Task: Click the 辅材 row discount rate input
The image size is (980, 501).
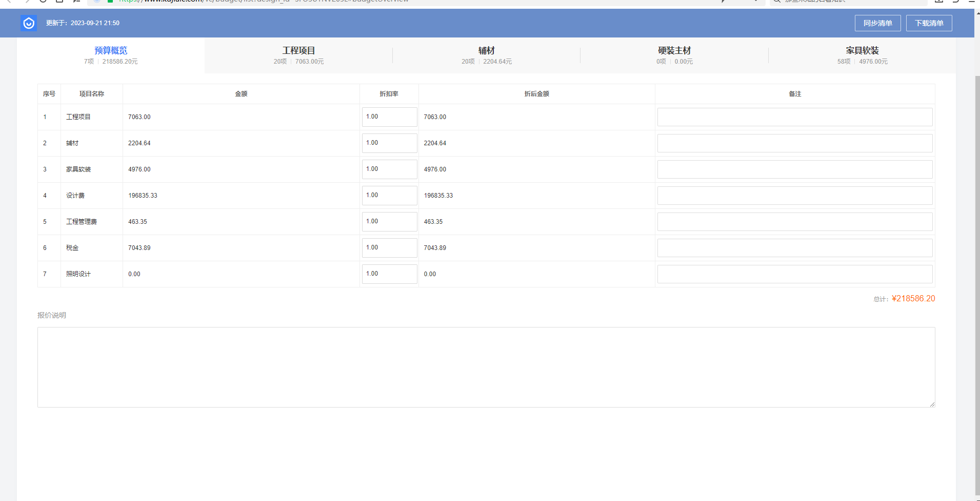Action: tap(389, 143)
